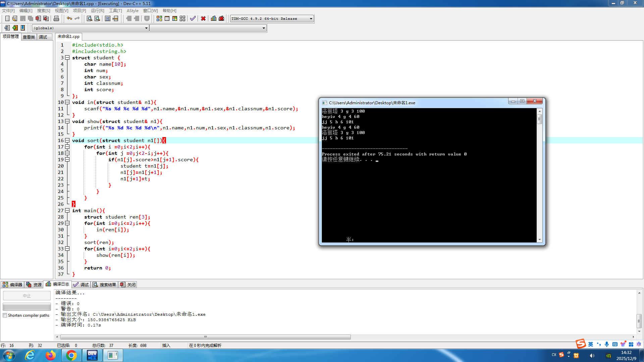Click the Find magnifier icon
The width and height of the screenshot is (644, 362).
89,18
